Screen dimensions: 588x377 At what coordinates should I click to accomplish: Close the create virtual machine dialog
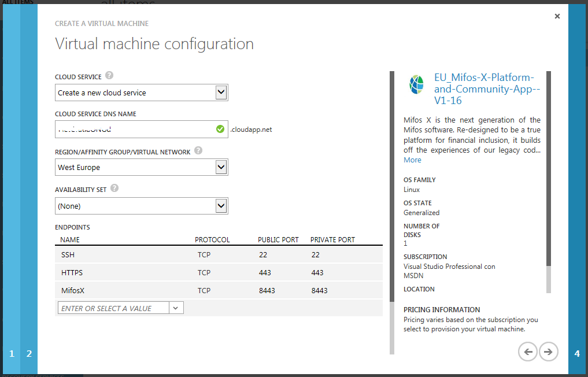point(557,16)
